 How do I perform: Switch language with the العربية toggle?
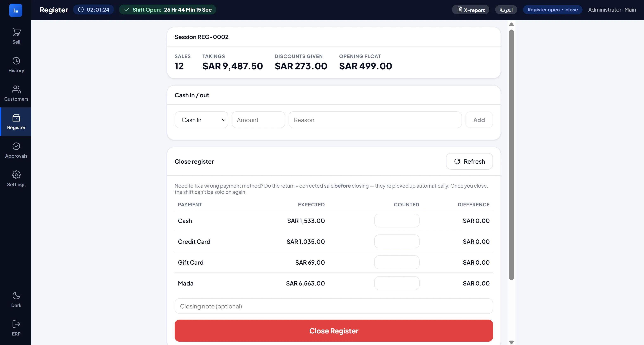pos(506,10)
